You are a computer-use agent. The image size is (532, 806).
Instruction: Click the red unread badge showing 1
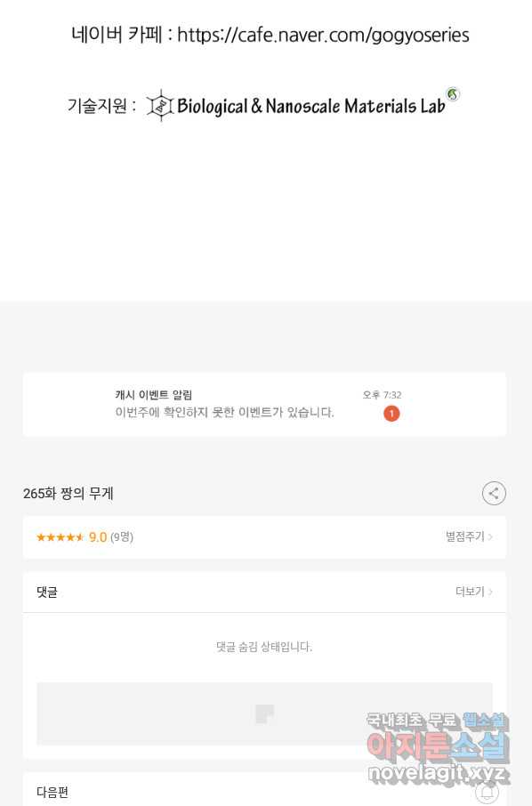pyautogui.click(x=391, y=414)
